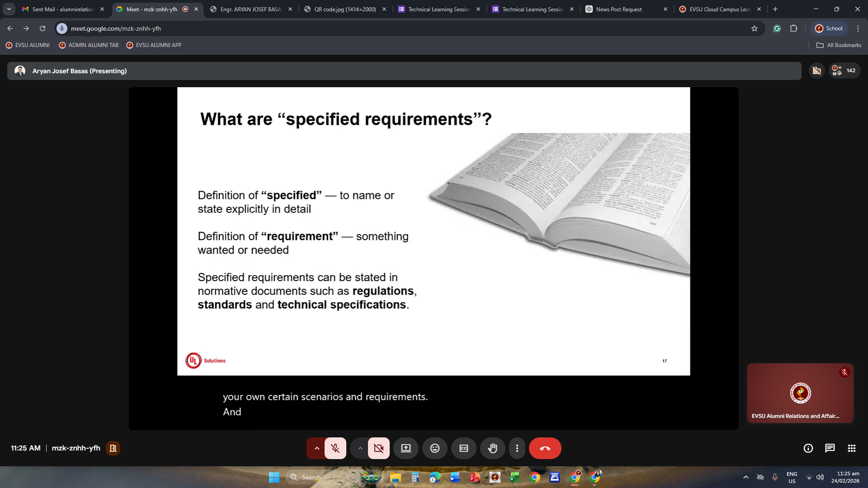The image size is (868, 488).
Task: Expand video settings chevron
Action: pos(360,448)
